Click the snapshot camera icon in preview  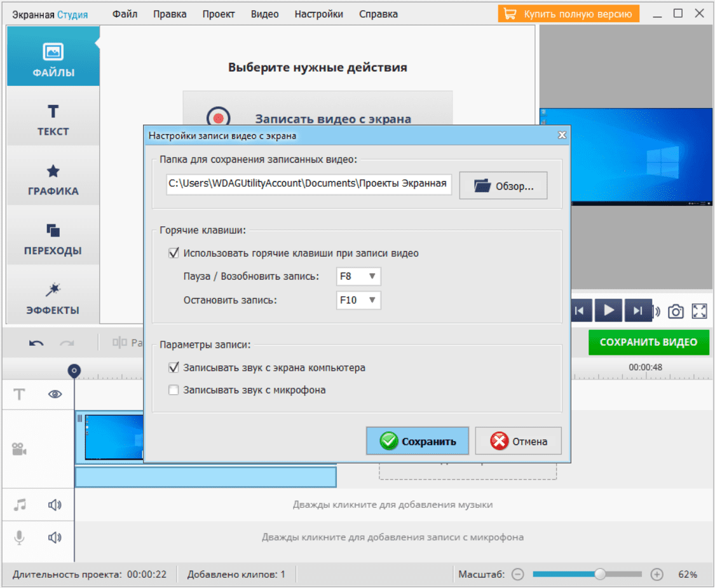click(676, 311)
